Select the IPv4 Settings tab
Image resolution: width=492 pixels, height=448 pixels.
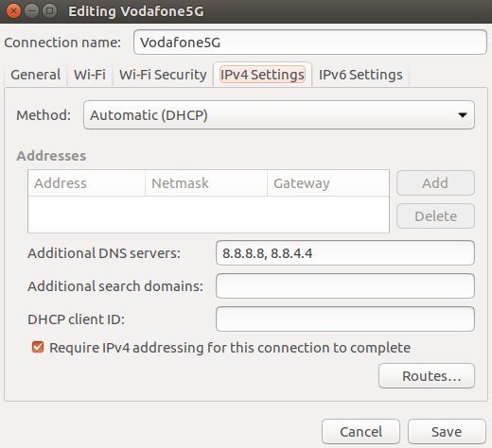pos(262,75)
